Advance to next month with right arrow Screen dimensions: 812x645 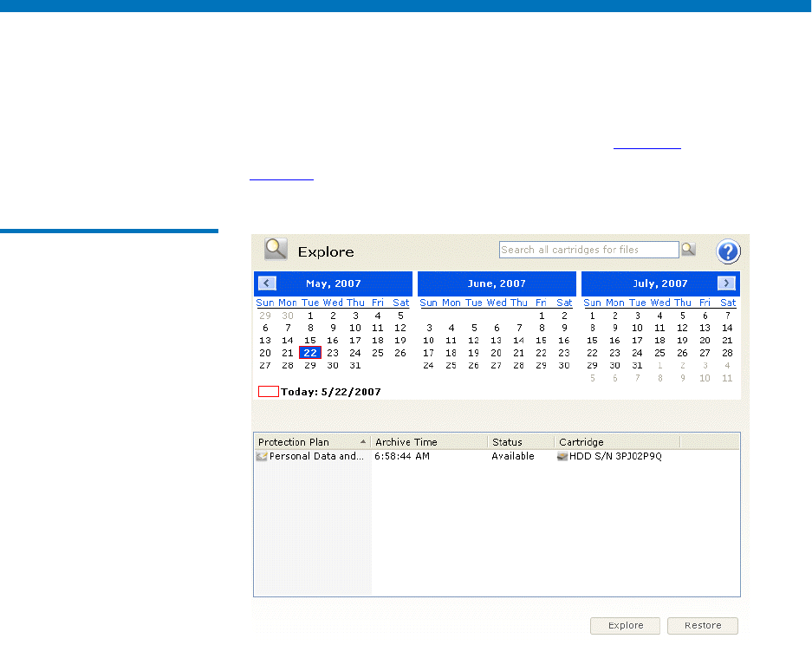pyautogui.click(x=726, y=283)
